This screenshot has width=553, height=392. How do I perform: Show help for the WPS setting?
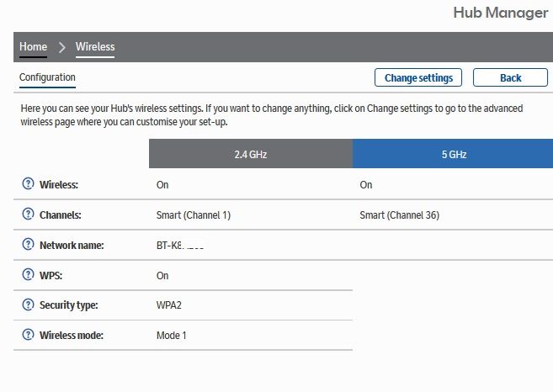[28, 275]
